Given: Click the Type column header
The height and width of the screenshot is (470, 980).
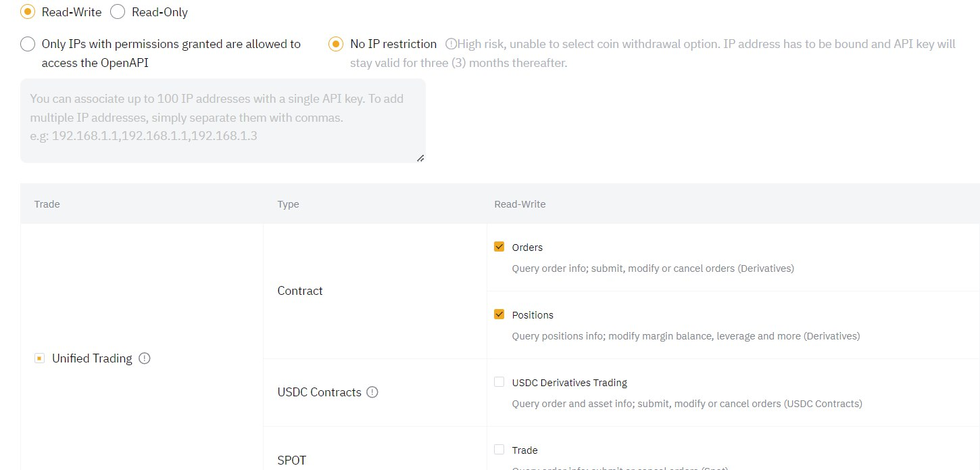Looking at the screenshot, I should [x=288, y=204].
